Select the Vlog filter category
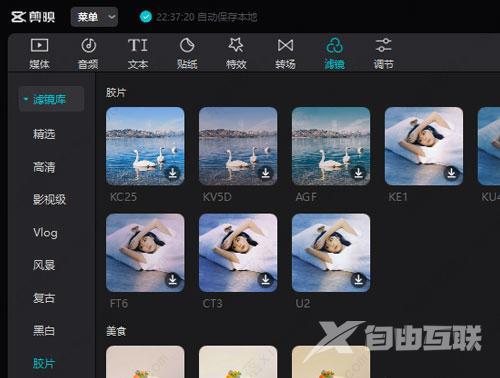This screenshot has height=378, width=500. (x=45, y=233)
